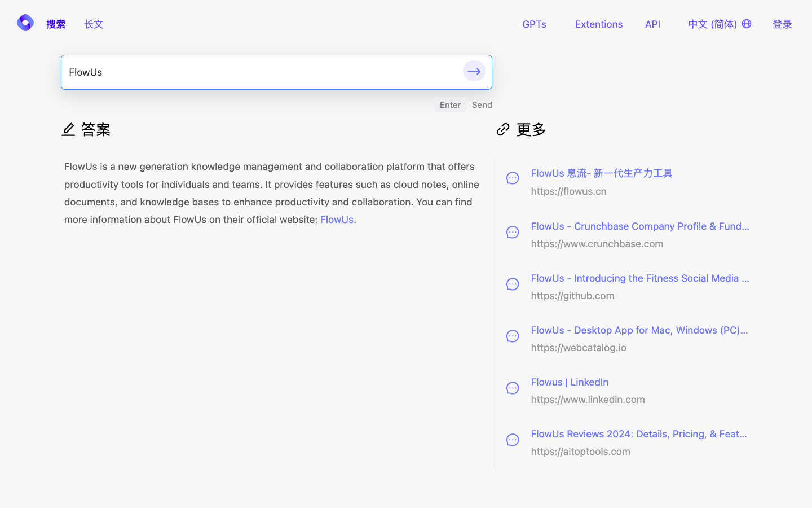The image size is (812, 508).
Task: Click the link icon beside 更多
Action: [502, 129]
